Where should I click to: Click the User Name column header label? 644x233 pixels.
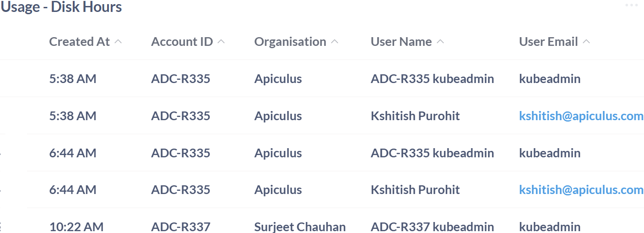401,42
